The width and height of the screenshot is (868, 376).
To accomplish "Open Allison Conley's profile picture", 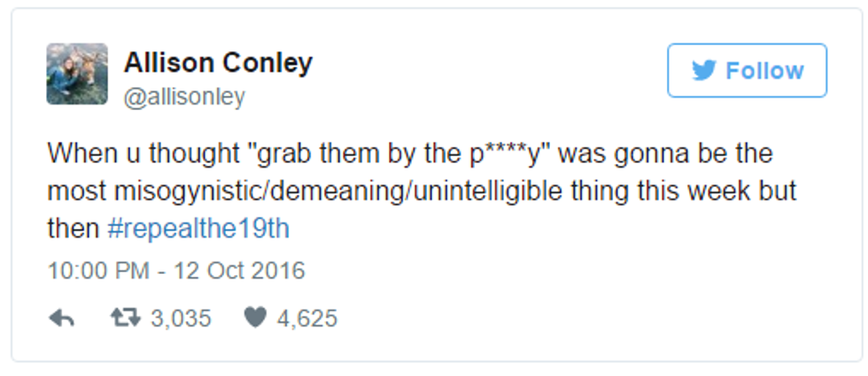I will tap(77, 74).
